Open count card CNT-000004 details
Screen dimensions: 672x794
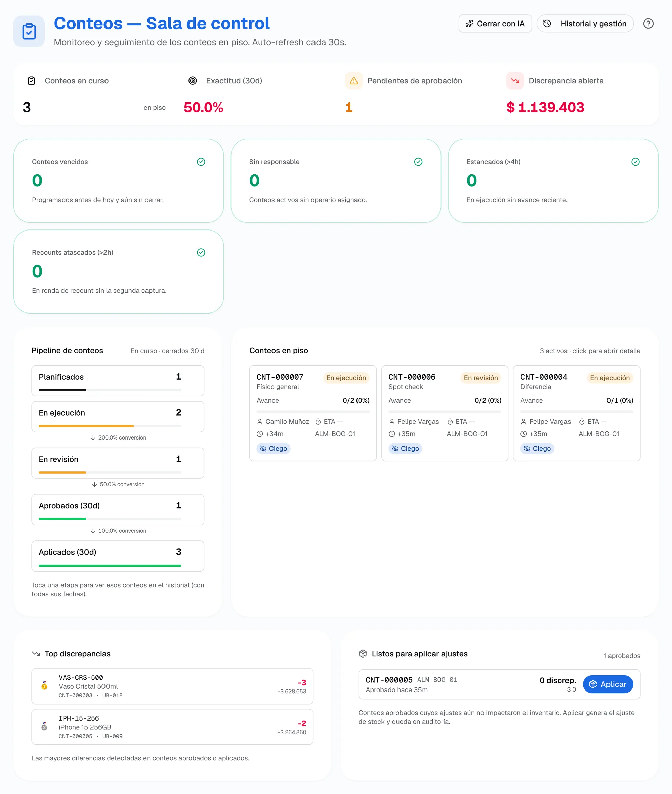(x=576, y=413)
